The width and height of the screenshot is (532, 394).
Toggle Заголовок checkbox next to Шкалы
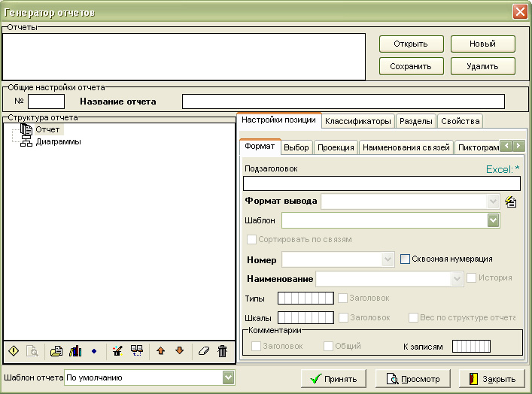pyautogui.click(x=343, y=318)
